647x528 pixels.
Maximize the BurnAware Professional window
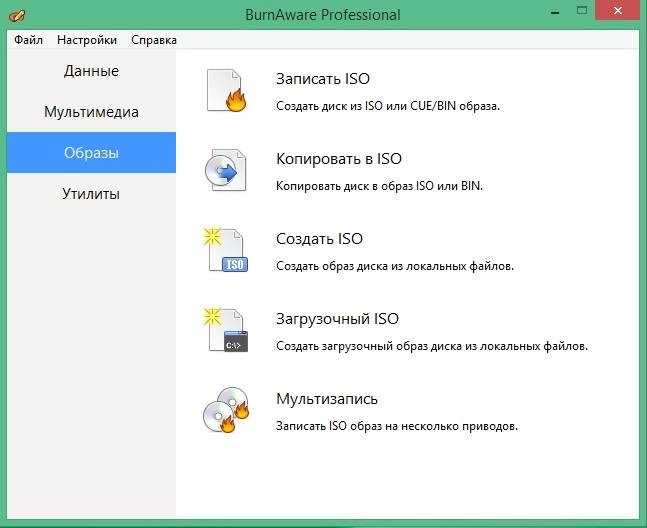pos(582,11)
